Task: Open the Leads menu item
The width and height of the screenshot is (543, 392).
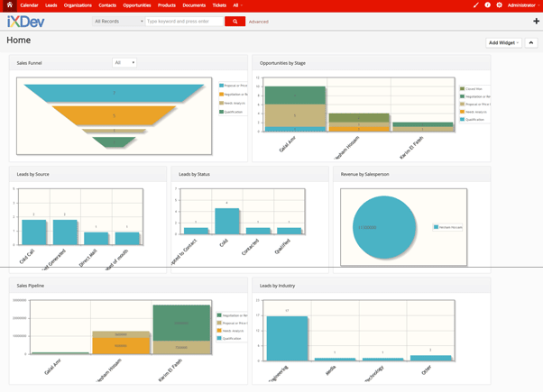Action: pyautogui.click(x=51, y=5)
